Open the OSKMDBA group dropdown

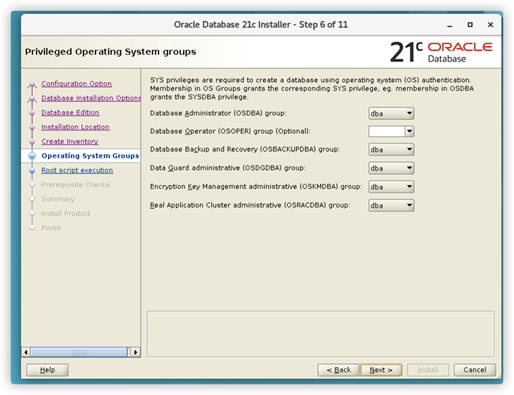pos(391,187)
